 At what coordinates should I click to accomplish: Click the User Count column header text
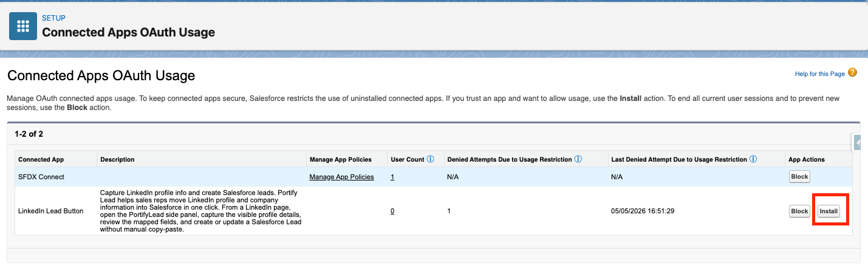click(407, 159)
